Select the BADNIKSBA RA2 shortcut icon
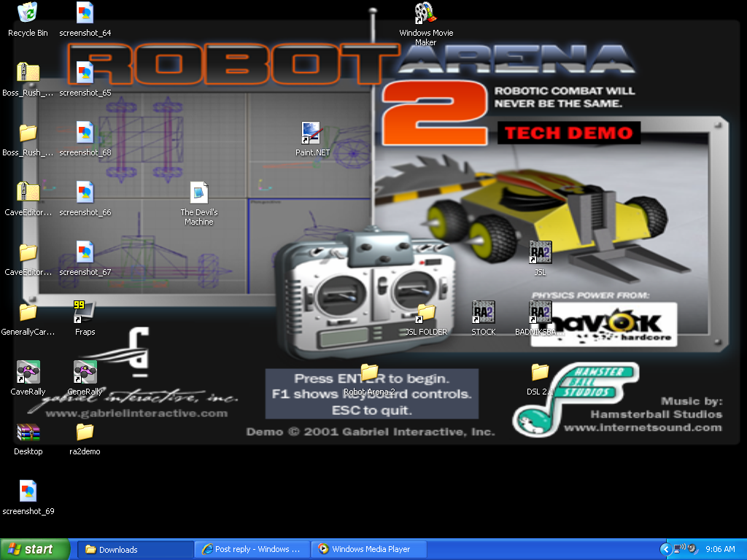The height and width of the screenshot is (560, 747). pos(540,312)
